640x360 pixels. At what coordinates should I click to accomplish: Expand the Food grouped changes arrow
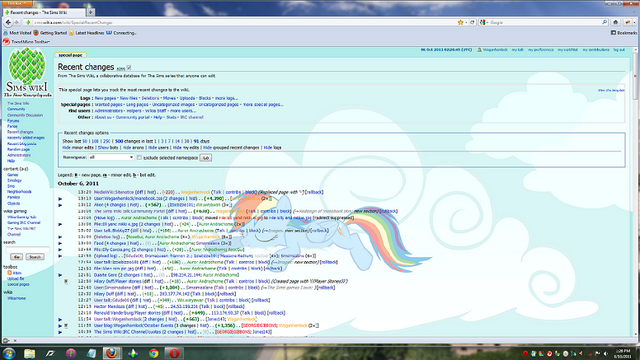(x=60, y=243)
